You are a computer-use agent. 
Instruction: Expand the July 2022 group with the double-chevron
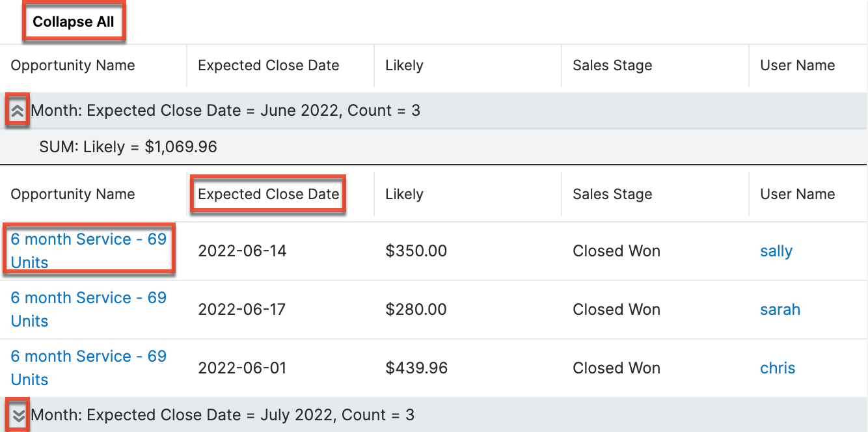18,414
